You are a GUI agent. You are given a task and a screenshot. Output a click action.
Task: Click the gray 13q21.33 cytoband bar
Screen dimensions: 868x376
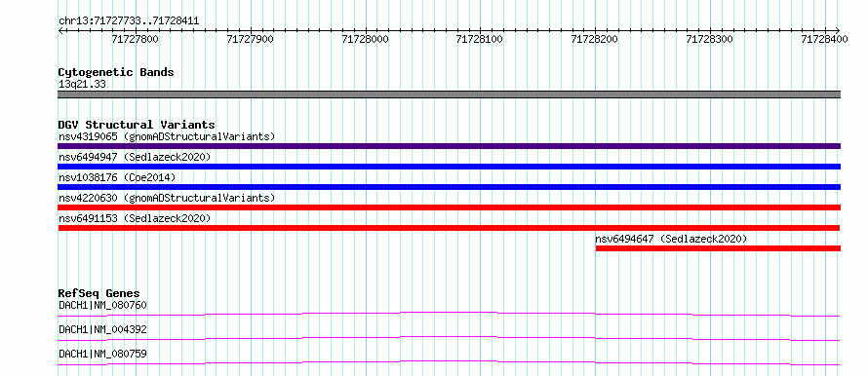coord(449,94)
